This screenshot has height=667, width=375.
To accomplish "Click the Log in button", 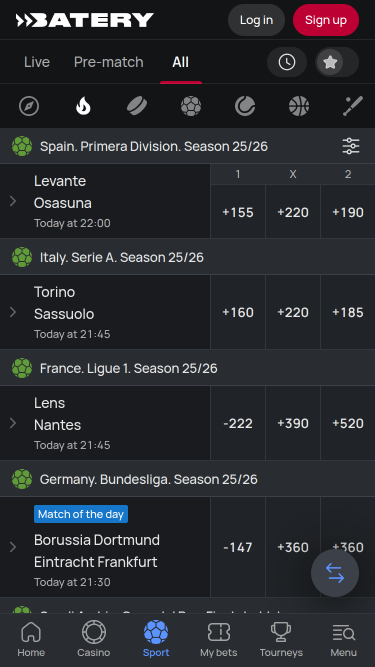I will 256,20.
